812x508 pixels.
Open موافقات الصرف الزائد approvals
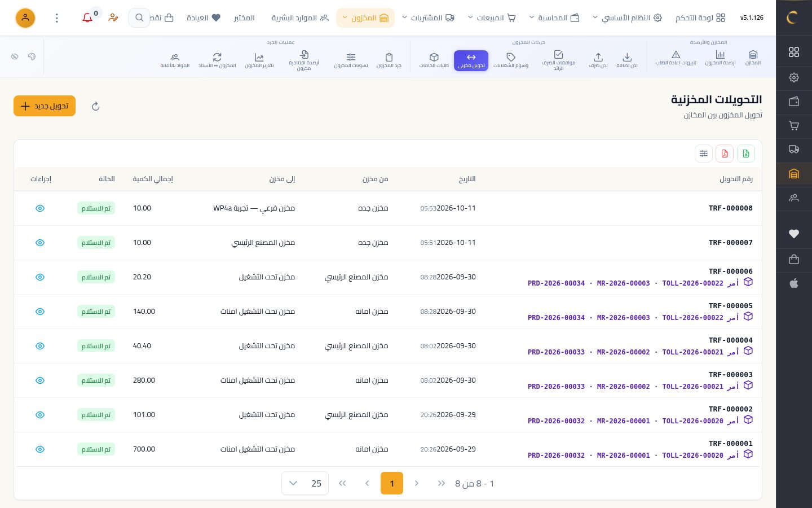[x=558, y=60]
